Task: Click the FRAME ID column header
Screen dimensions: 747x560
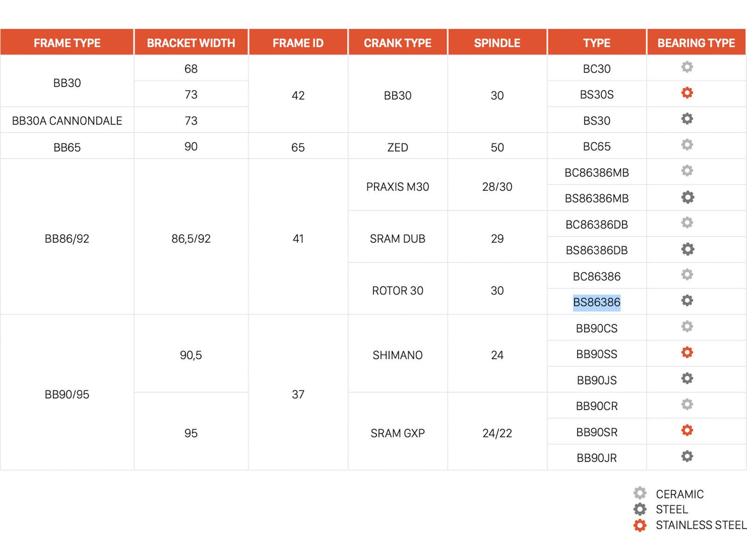Action: coord(298,42)
